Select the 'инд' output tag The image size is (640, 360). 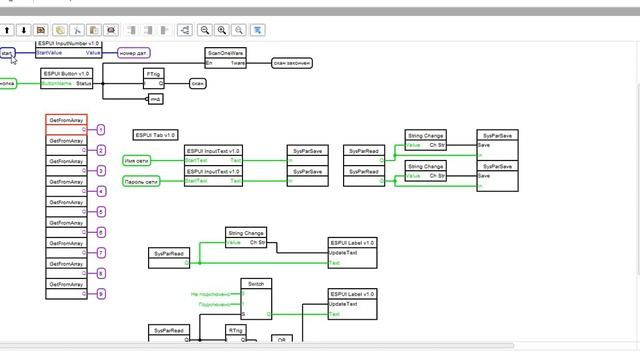tap(156, 99)
